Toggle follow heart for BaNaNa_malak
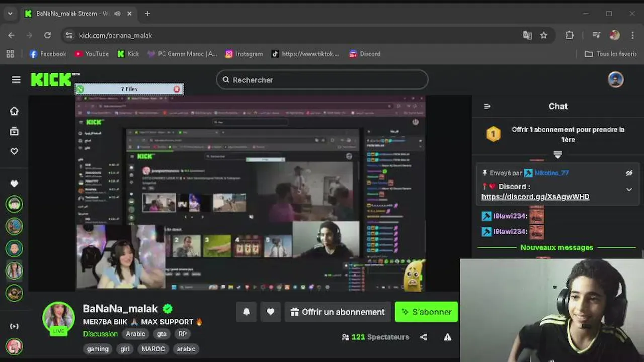This screenshot has height=362, width=644. 270,312
